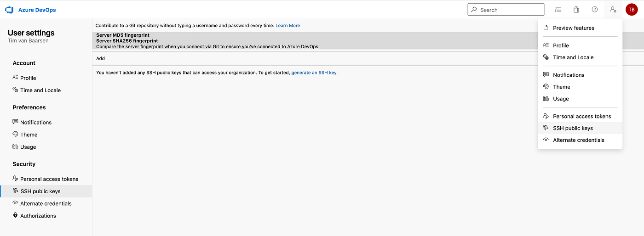Select SSH public keys in left sidebar
The image size is (644, 236).
40,191
